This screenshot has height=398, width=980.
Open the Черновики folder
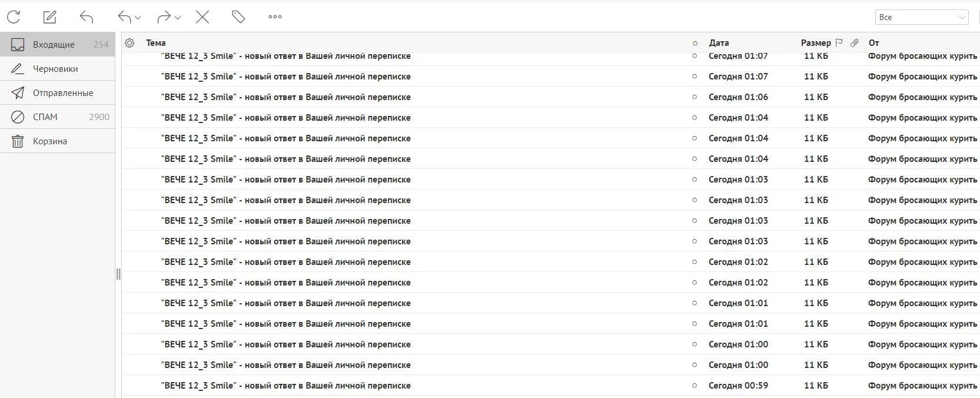point(55,69)
